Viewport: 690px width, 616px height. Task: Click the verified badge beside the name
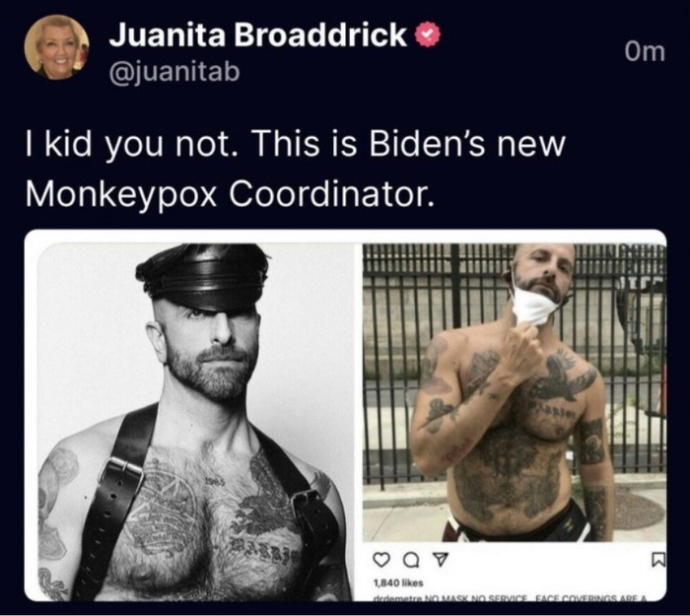coord(427,35)
